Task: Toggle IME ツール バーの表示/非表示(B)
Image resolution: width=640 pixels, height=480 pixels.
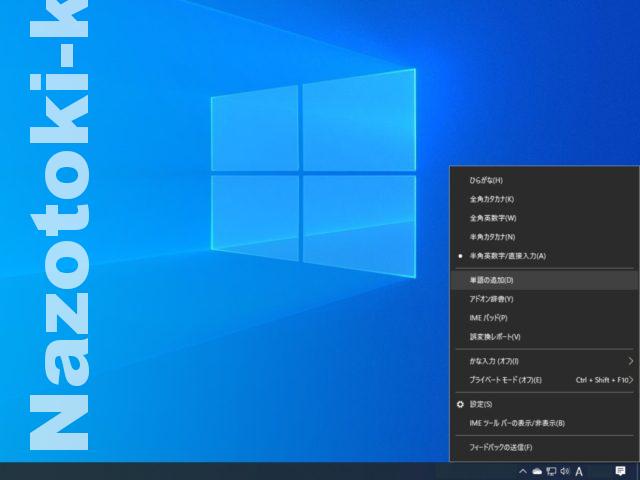Action: pos(517,423)
